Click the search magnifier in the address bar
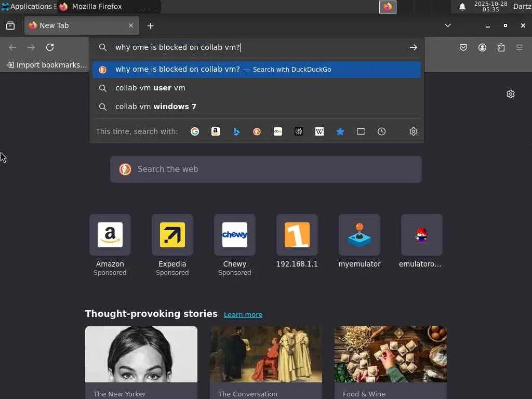Screen dimensions: 532x399 pyautogui.click(x=102, y=47)
